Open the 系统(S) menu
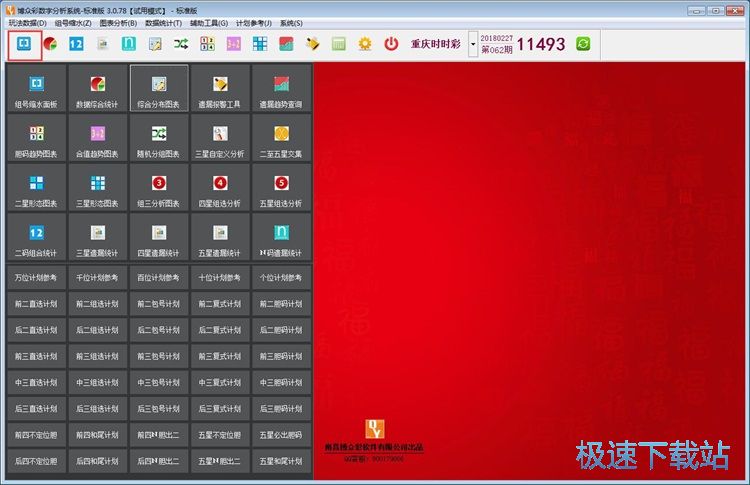750x485 pixels. point(291,23)
